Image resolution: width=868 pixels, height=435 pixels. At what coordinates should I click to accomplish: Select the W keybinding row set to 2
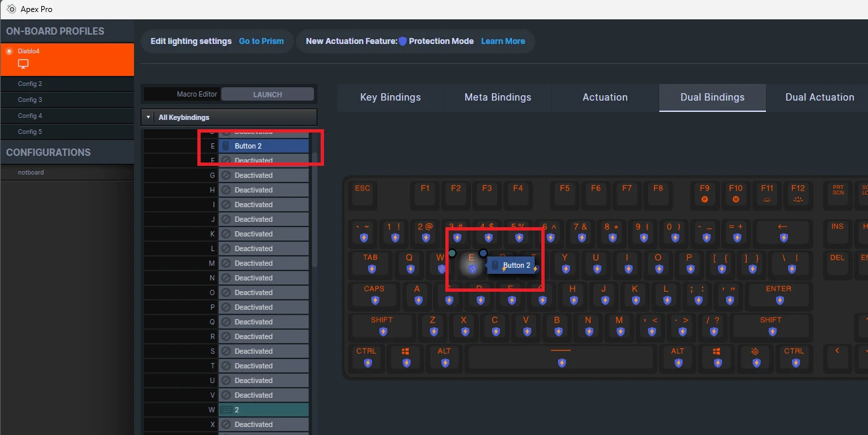pos(227,410)
